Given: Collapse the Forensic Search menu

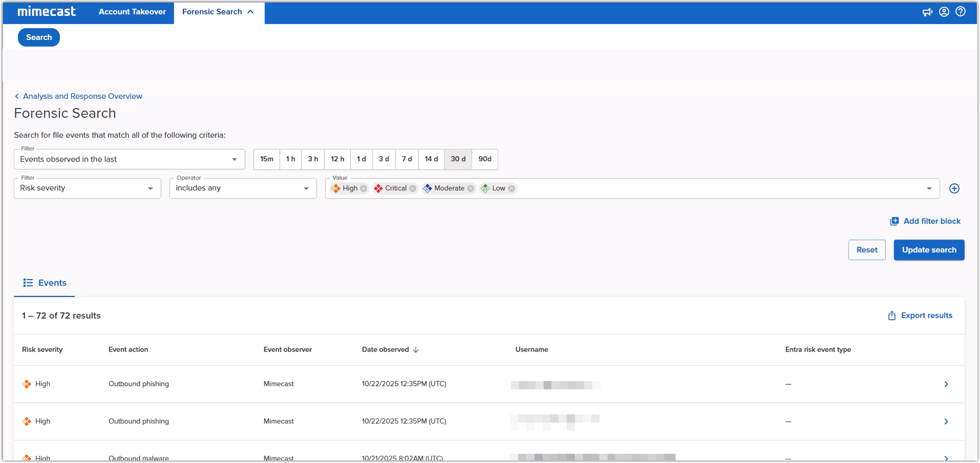Looking at the screenshot, I should pos(250,11).
